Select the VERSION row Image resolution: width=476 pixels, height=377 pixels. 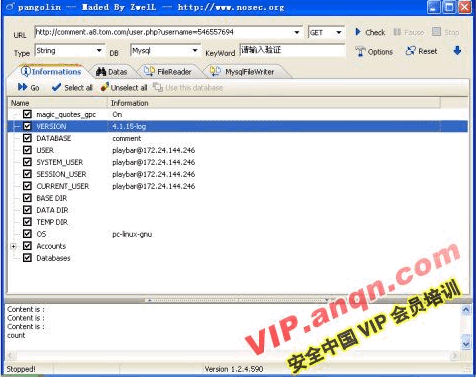(237, 126)
